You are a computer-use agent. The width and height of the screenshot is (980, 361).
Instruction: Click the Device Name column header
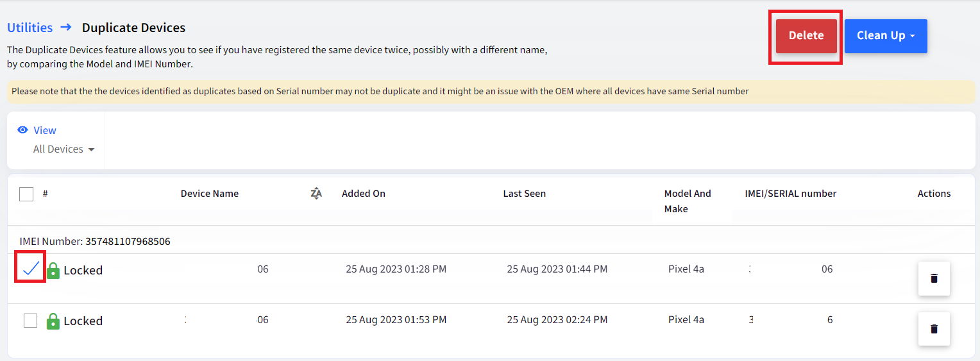click(x=210, y=194)
